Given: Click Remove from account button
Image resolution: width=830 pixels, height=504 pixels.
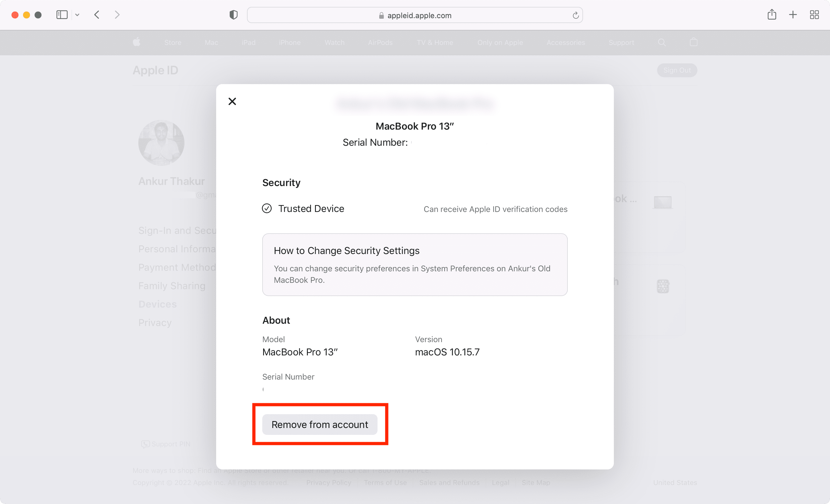Looking at the screenshot, I should 320,424.
